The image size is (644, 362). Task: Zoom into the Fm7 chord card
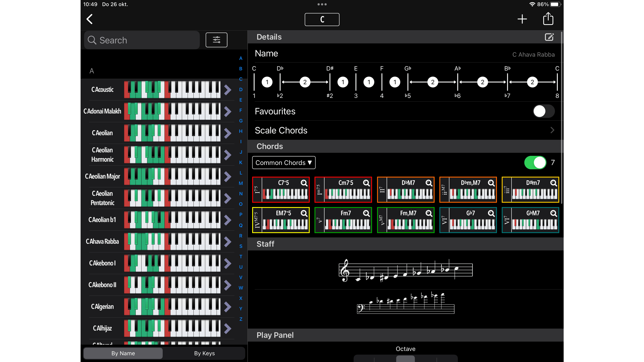pyautogui.click(x=366, y=213)
